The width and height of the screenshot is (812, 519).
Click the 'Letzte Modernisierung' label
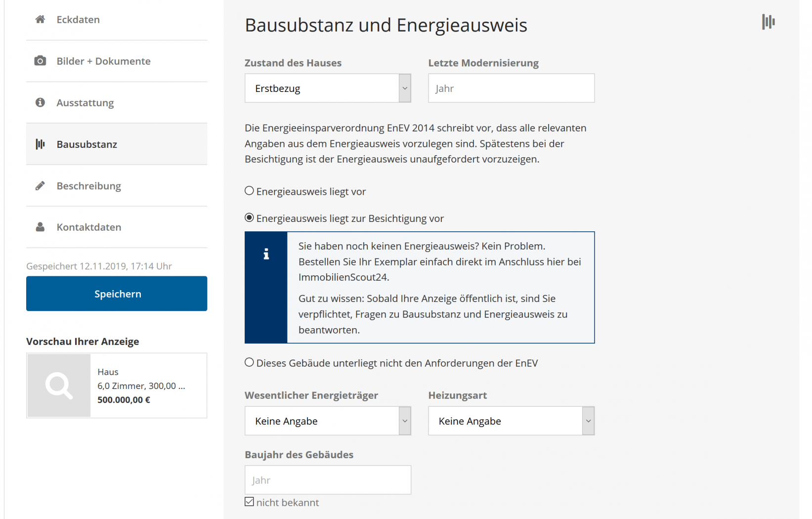point(483,63)
